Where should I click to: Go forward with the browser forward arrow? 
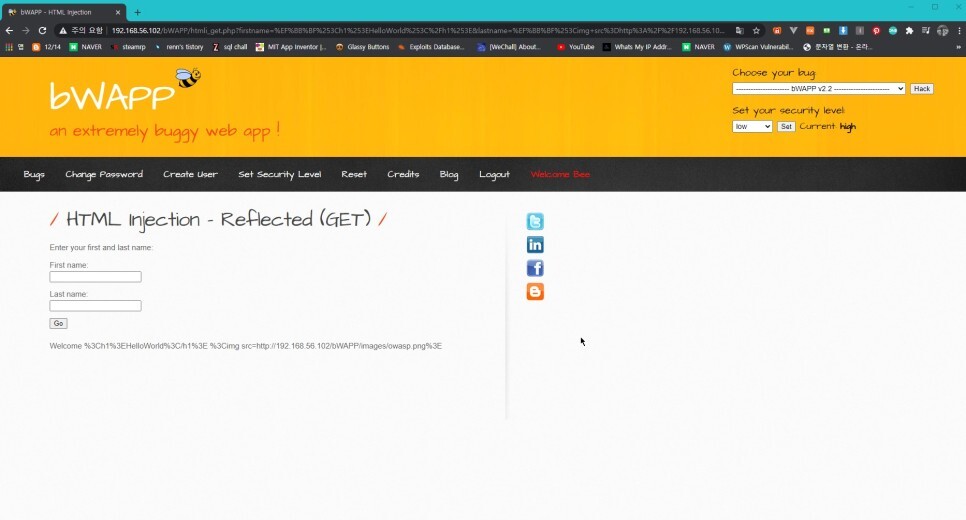(25, 30)
